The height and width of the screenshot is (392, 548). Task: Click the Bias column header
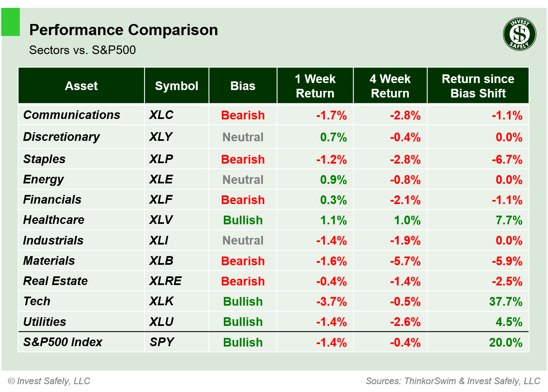(243, 86)
